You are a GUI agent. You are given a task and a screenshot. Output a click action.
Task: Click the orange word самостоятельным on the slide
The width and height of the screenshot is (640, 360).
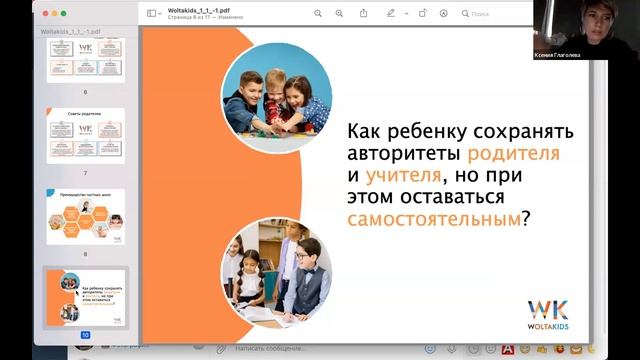434,219
